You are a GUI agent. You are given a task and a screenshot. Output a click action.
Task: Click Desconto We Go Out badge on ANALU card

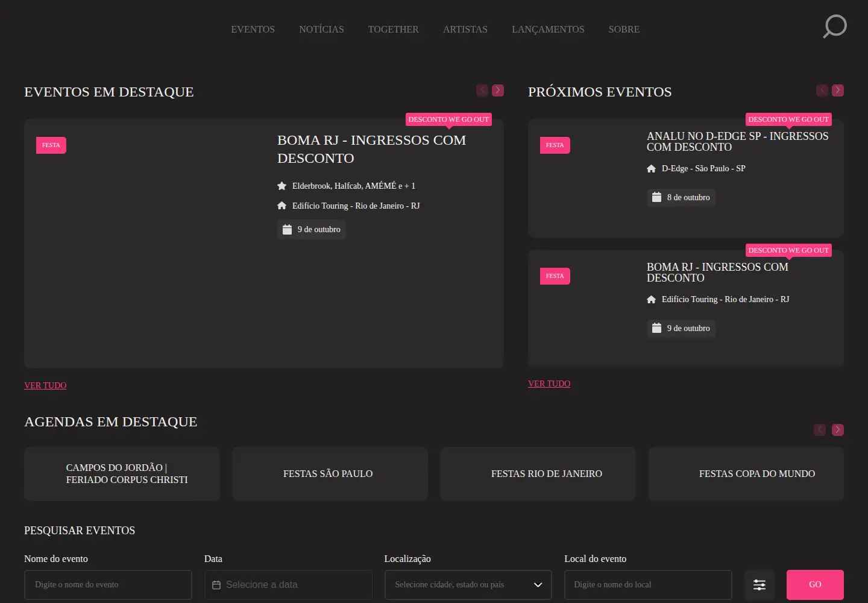tap(788, 119)
